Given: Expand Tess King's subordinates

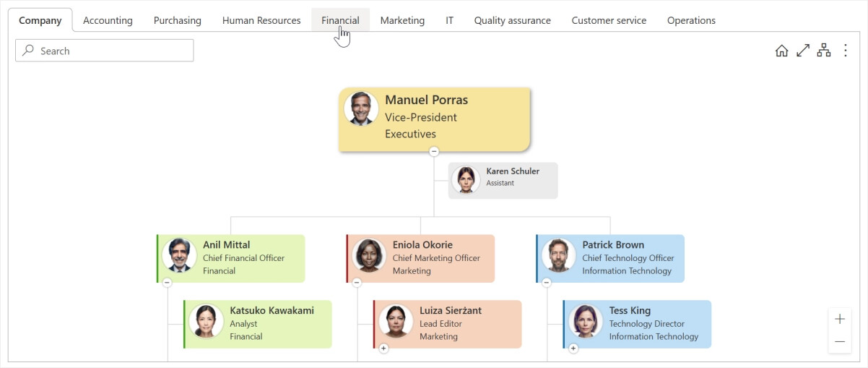Looking at the screenshot, I should [573, 348].
